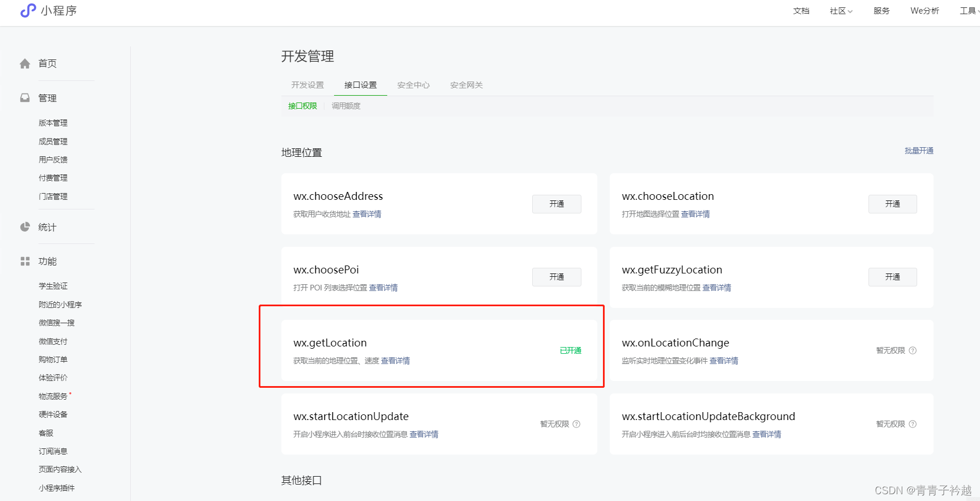Image resolution: width=980 pixels, height=501 pixels.
Task: Click the inbox icon beside 管理
Action: pos(25,98)
